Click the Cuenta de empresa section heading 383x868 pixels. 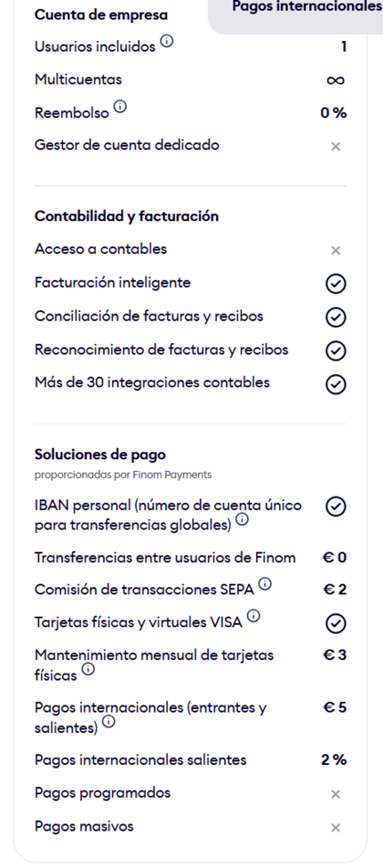click(100, 15)
